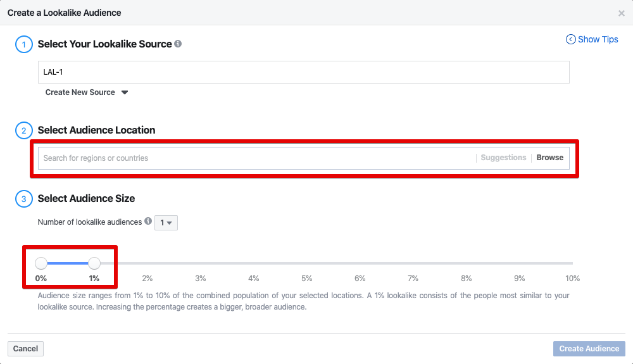Image resolution: width=633 pixels, height=364 pixels.
Task: Click the info icon beside Lookalike Source heading
Action: (178, 44)
